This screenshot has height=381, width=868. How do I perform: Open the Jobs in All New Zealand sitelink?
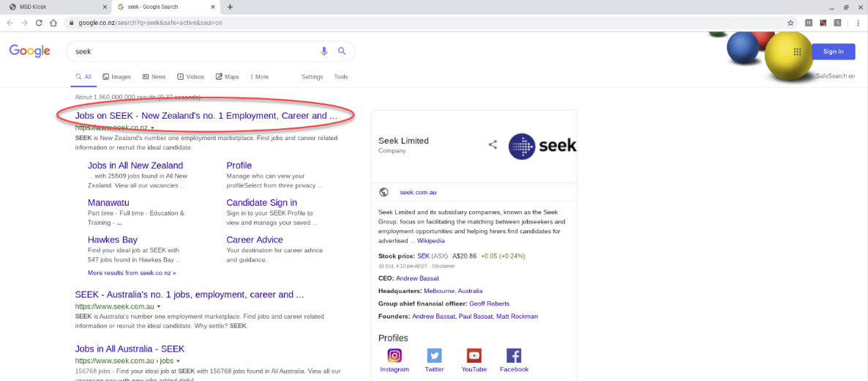point(135,166)
